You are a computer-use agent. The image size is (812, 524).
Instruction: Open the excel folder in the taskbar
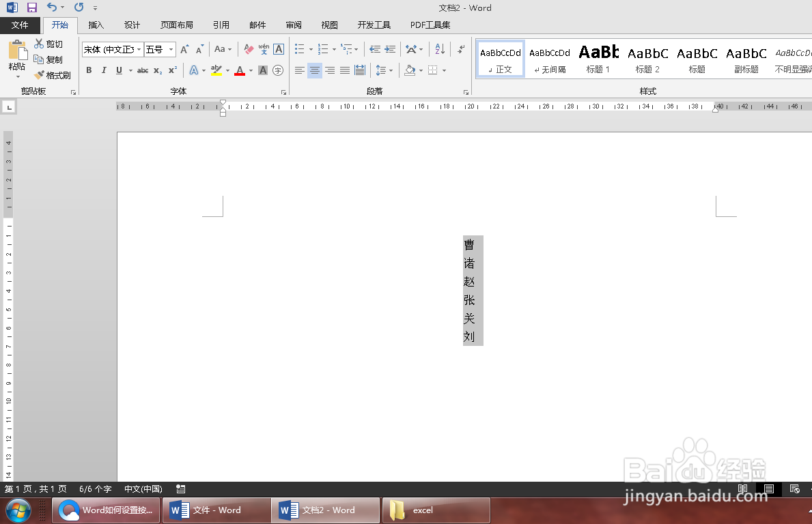(x=436, y=510)
